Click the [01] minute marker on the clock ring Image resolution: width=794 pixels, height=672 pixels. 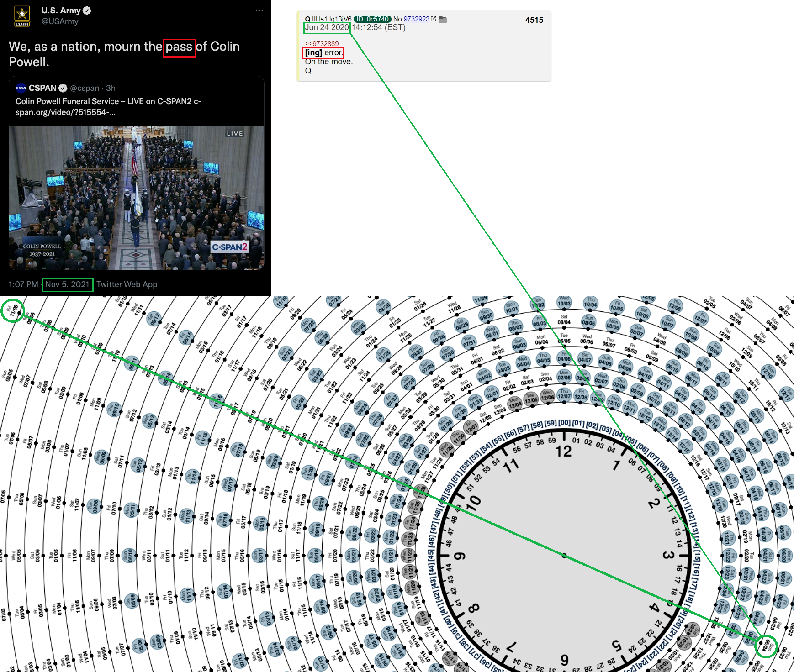578,423
